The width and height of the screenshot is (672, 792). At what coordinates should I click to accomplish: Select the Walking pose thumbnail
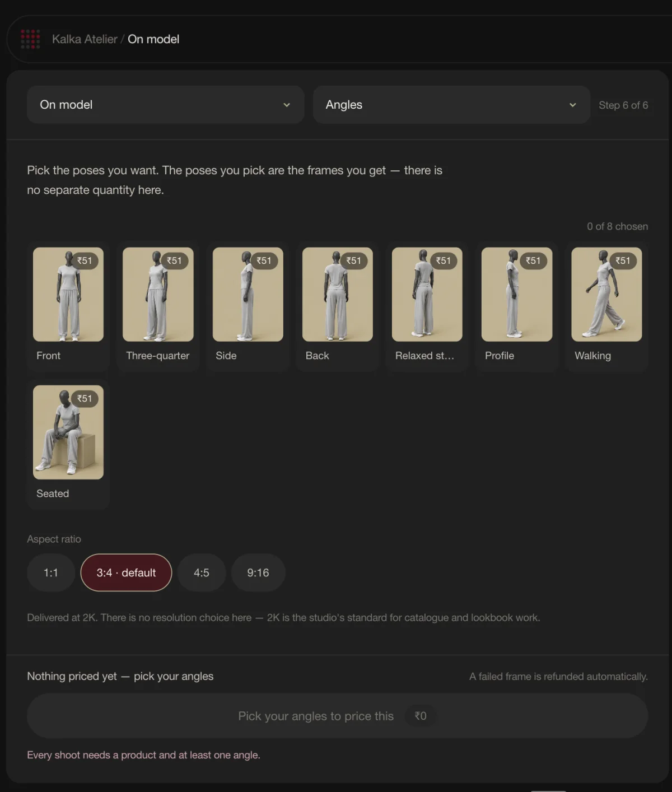pyautogui.click(x=606, y=295)
